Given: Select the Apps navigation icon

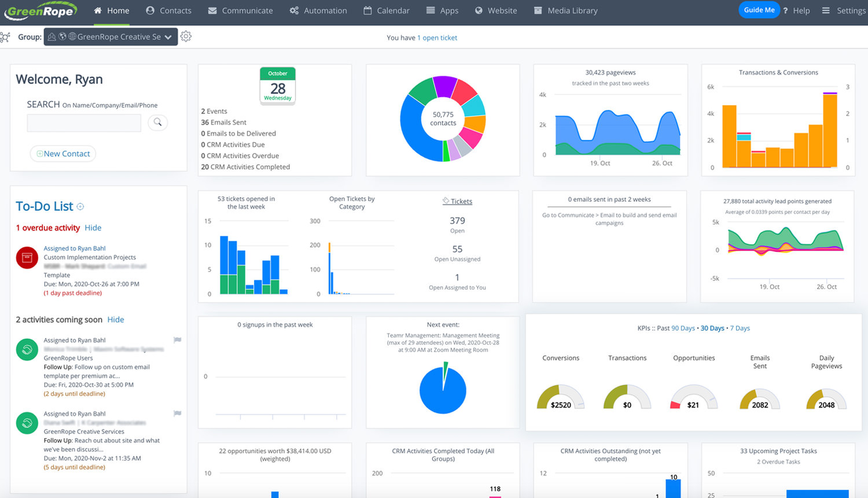Looking at the screenshot, I should 432,10.
